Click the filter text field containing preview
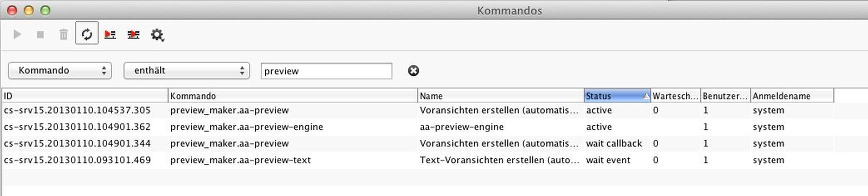Screen dimensions: 868x196 coord(326,71)
